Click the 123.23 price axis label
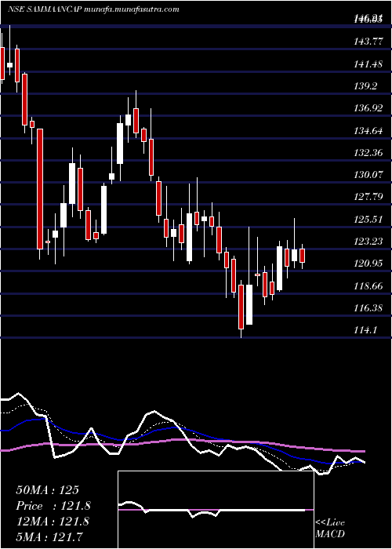 [x=367, y=242]
